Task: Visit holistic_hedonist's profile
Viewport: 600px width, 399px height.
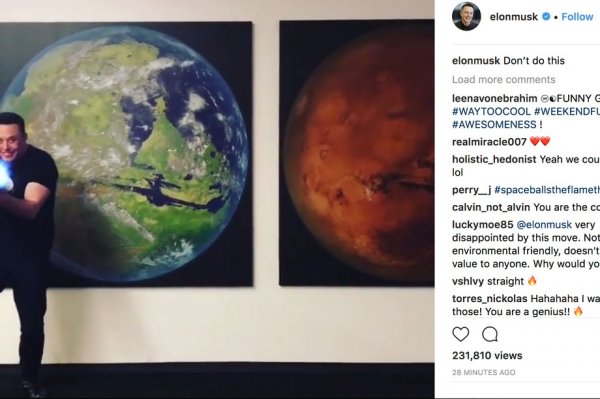Action: point(494,159)
